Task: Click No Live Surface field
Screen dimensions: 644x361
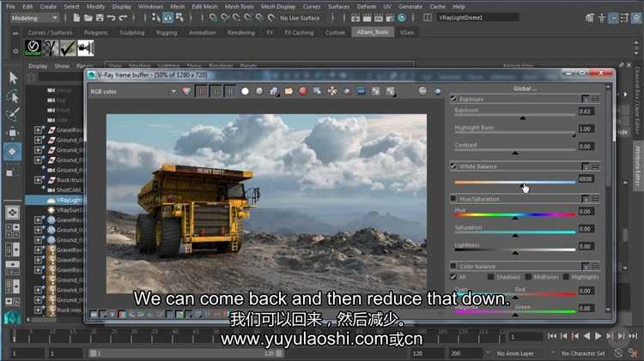Action: 300,18
